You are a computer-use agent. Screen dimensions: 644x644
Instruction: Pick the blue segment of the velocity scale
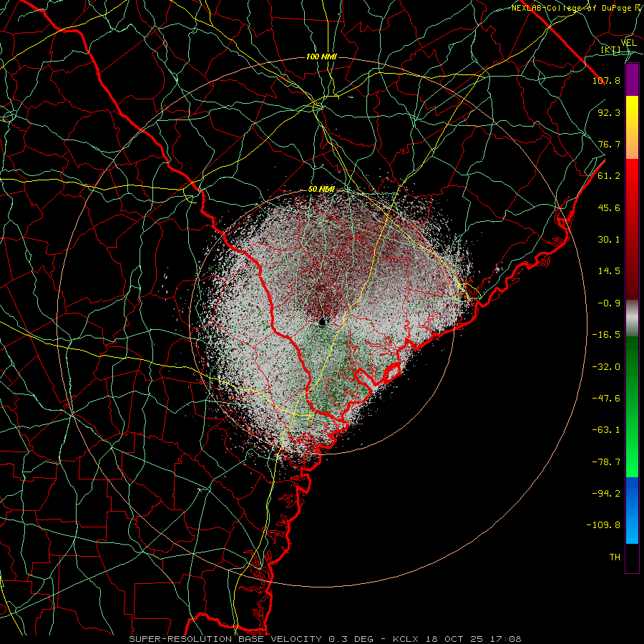point(632,510)
